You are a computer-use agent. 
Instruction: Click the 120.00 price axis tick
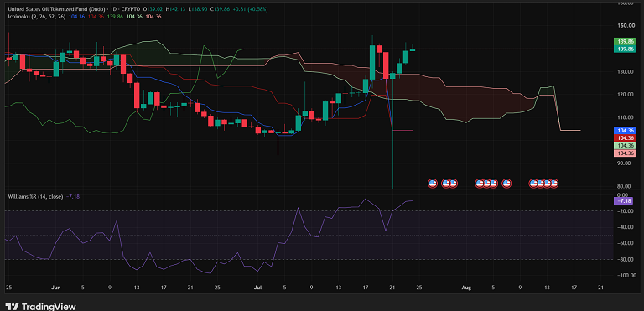[x=626, y=95]
